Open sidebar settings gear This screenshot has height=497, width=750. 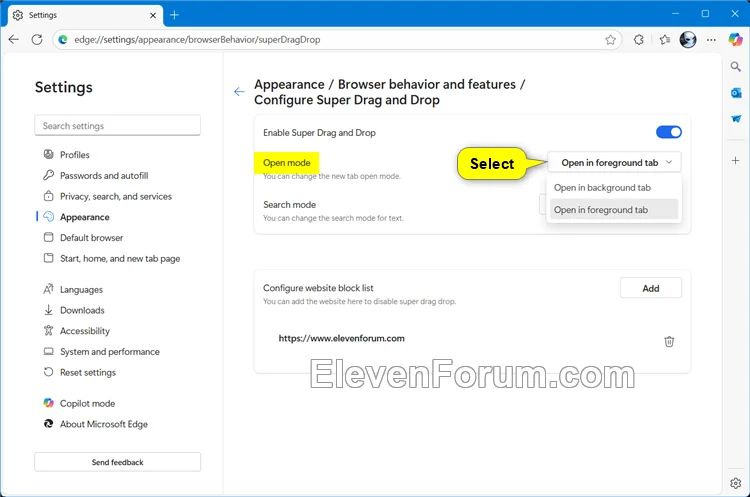tap(736, 483)
